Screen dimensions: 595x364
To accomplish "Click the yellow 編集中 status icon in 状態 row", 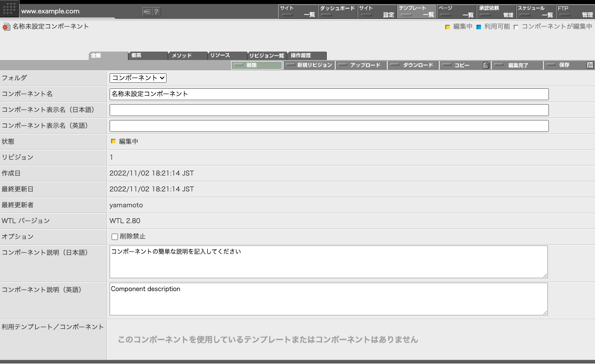I will [x=113, y=141].
